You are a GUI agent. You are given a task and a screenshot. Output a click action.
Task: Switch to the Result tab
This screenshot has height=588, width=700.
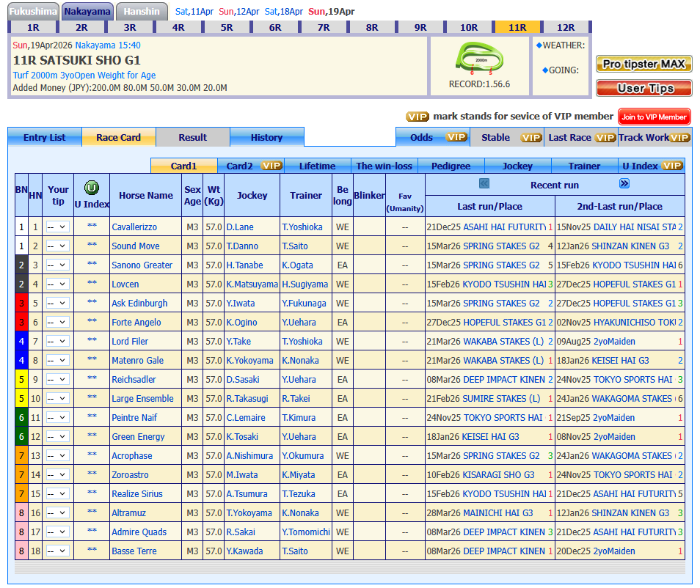pyautogui.click(x=193, y=137)
